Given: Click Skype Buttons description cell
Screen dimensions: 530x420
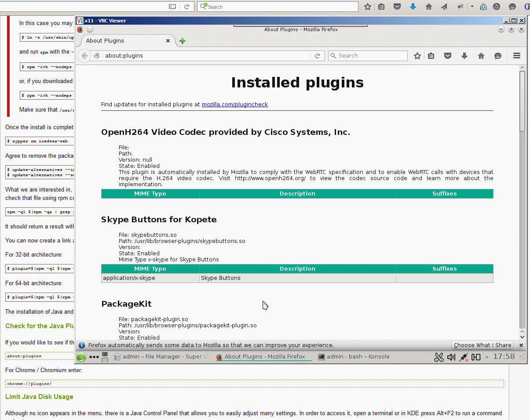Looking at the screenshot, I should click(297, 278).
